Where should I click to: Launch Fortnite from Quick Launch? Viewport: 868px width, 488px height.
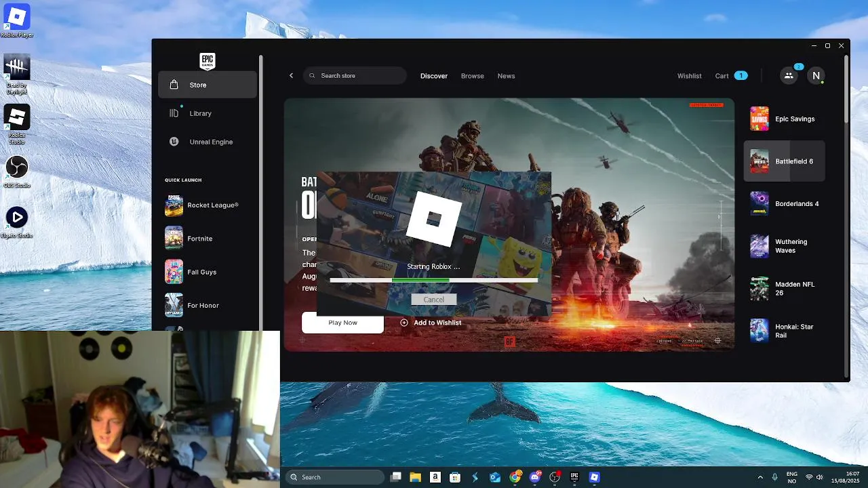click(208, 239)
